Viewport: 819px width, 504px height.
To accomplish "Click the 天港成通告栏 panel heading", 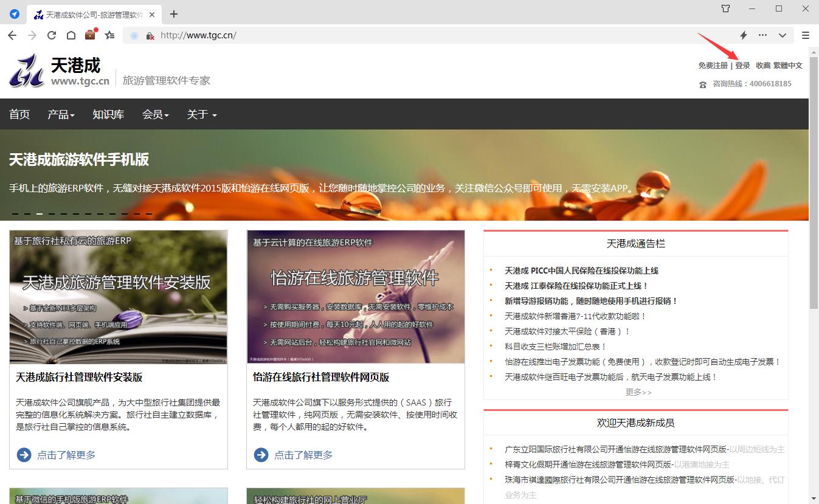I will click(636, 244).
